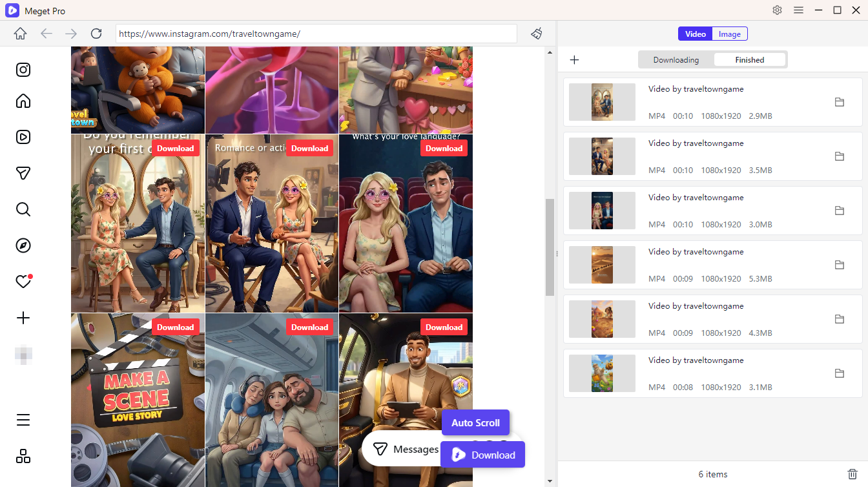Click the Create plus icon in sidebar

pyautogui.click(x=23, y=318)
